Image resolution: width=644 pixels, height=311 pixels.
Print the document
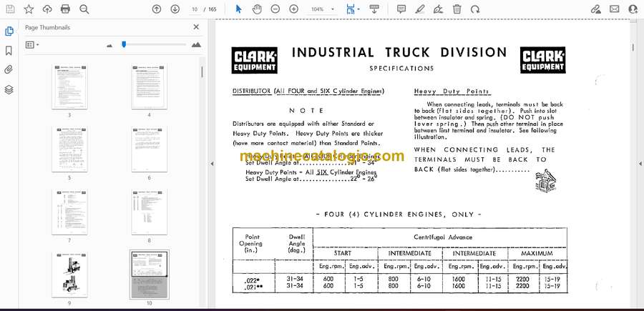65,9
